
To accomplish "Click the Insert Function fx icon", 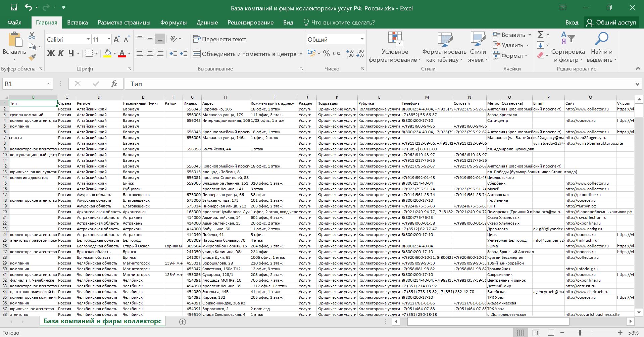I will [114, 84].
